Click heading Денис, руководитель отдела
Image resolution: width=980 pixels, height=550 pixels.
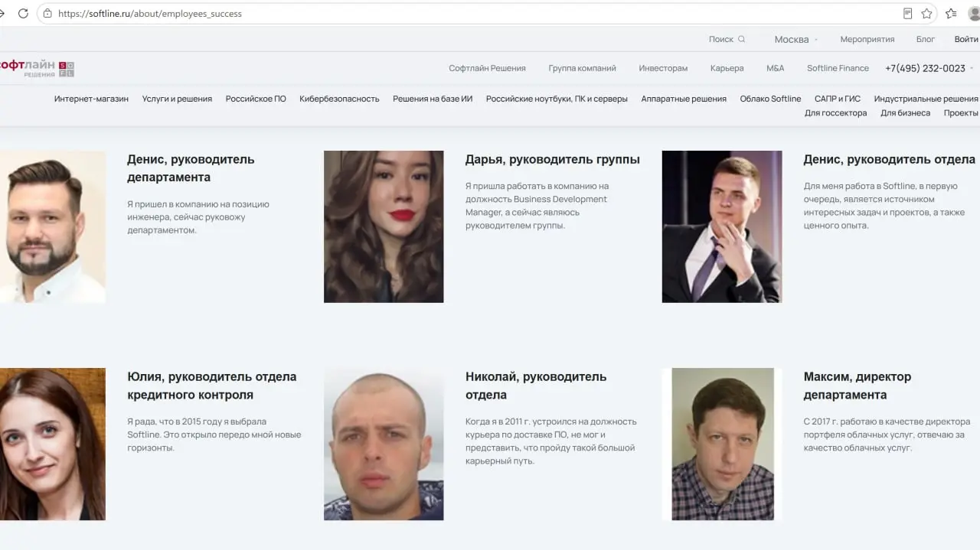889,159
